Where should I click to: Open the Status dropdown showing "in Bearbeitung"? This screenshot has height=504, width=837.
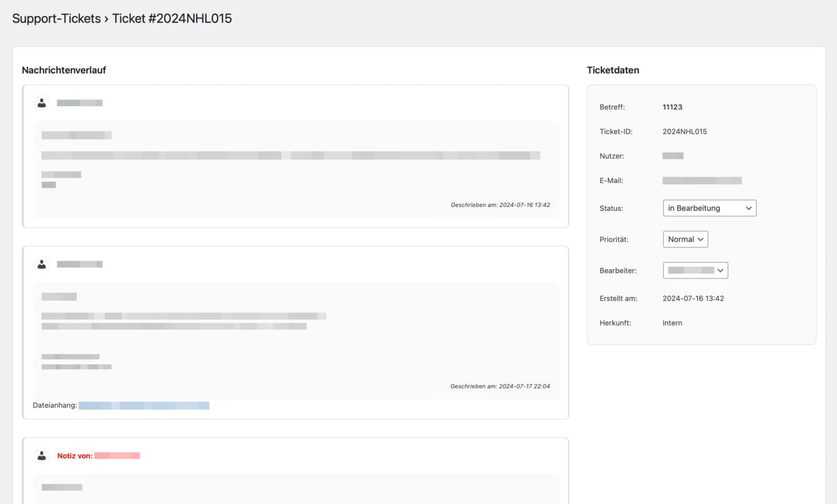(709, 208)
